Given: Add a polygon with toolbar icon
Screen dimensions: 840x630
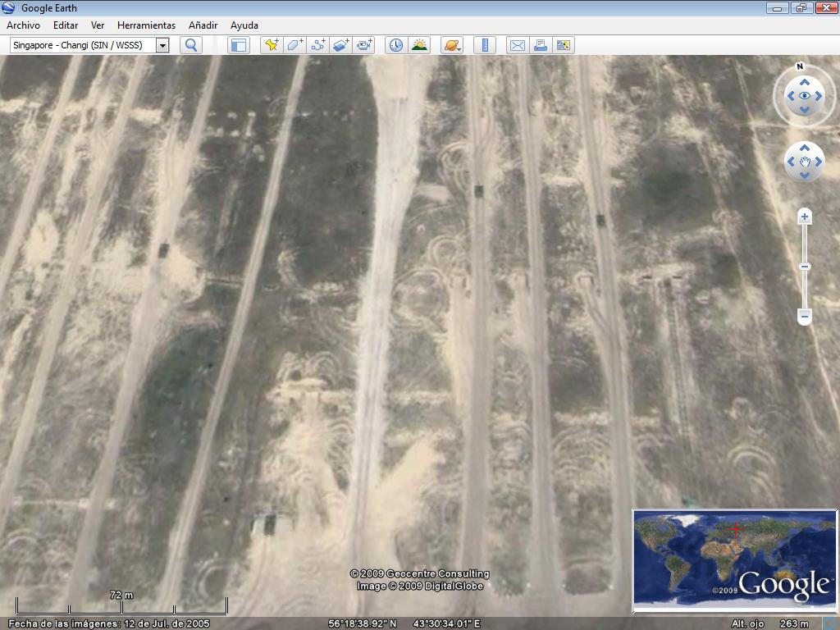Looking at the screenshot, I should point(294,45).
